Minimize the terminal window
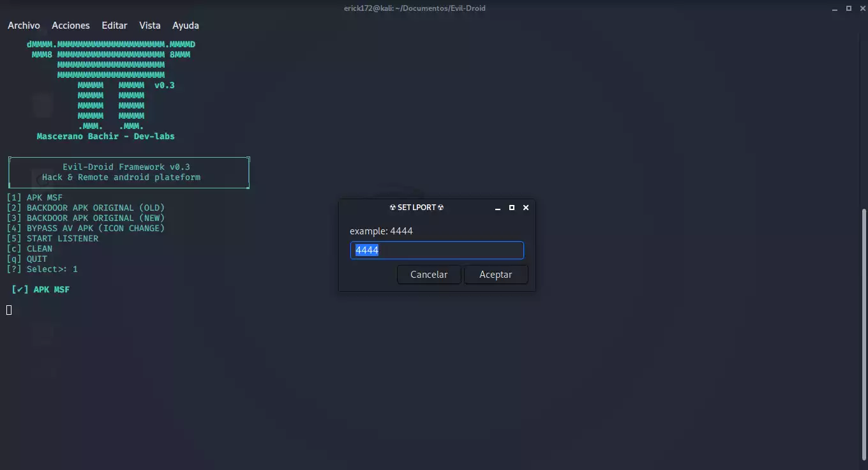Image resolution: width=868 pixels, height=470 pixels. (x=835, y=8)
